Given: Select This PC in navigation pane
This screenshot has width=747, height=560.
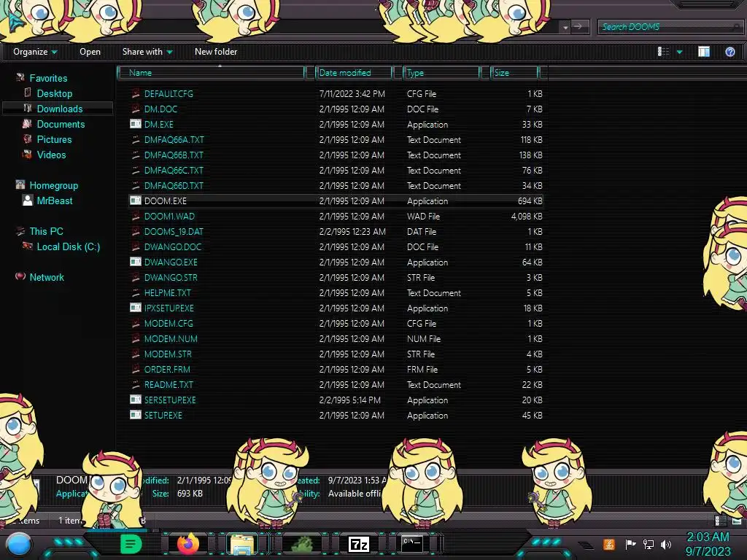Looking at the screenshot, I should (x=46, y=231).
